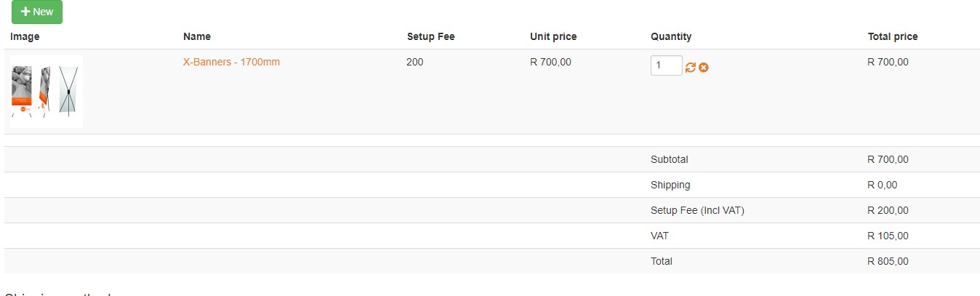Image resolution: width=980 pixels, height=296 pixels.
Task: Click the R 805,00 total amount
Action: (x=888, y=261)
